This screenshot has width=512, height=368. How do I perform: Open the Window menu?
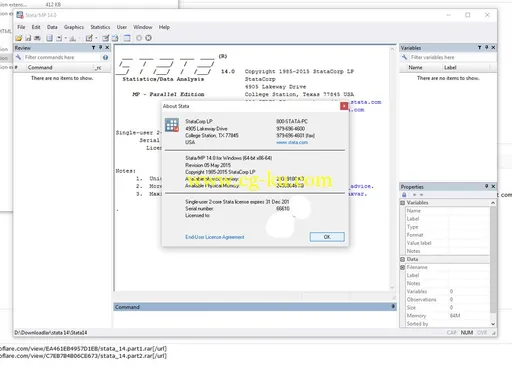pos(143,27)
